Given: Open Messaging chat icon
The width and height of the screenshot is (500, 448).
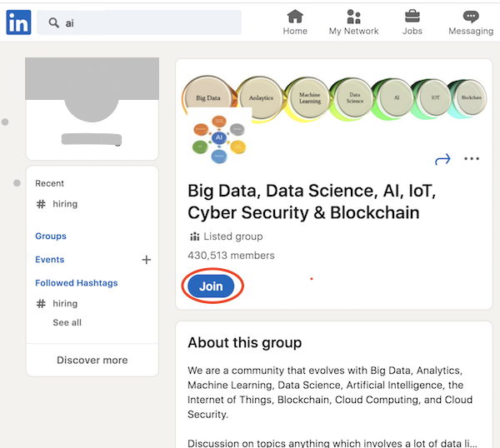Looking at the screenshot, I should click(471, 17).
